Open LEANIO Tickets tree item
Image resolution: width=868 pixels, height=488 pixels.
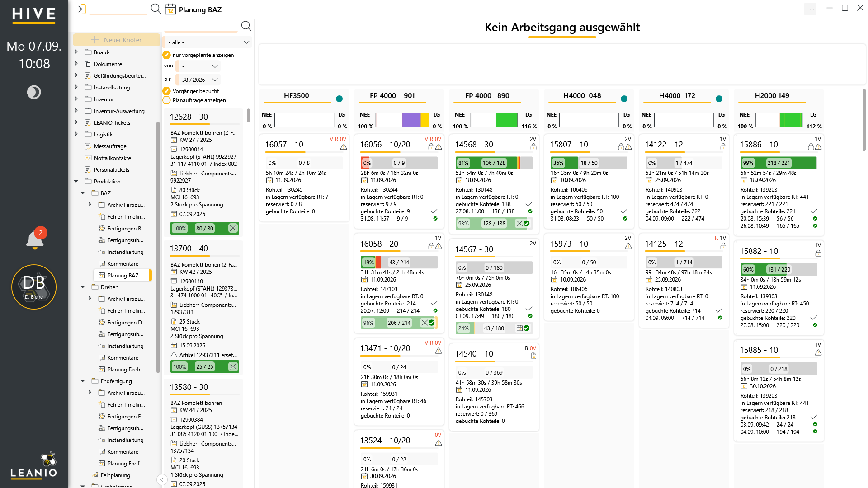pyautogui.click(x=112, y=122)
